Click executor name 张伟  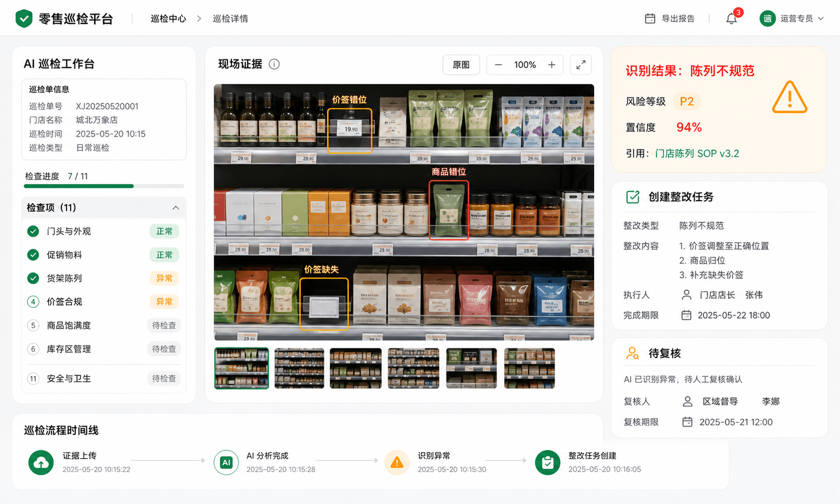pyautogui.click(x=754, y=295)
